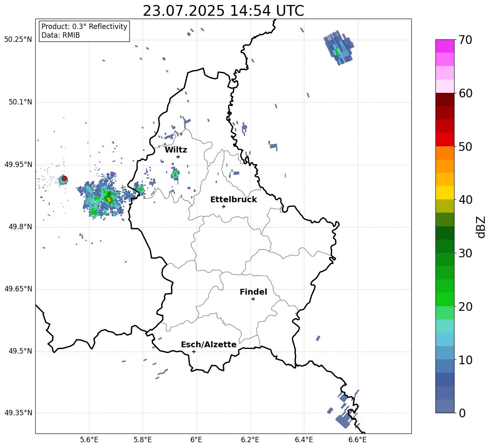Click the light blue colorbar segment above 10

(x=445, y=353)
